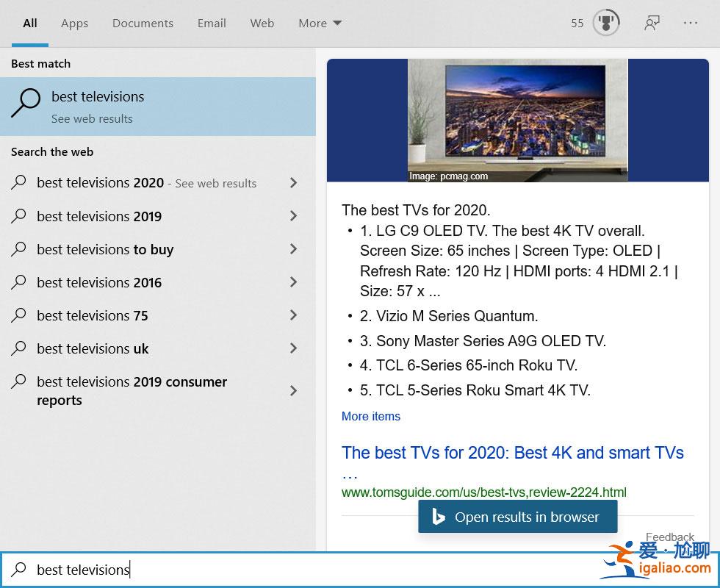Viewport: 720px width, 588px height.
Task: Click the Open results in browser button
Action: [x=518, y=517]
